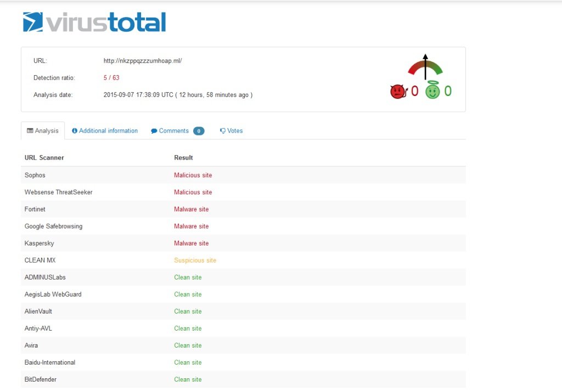Image resolution: width=562 pixels, height=392 pixels.
Task: Select the Kaspersky scanner name
Action: 39,243
